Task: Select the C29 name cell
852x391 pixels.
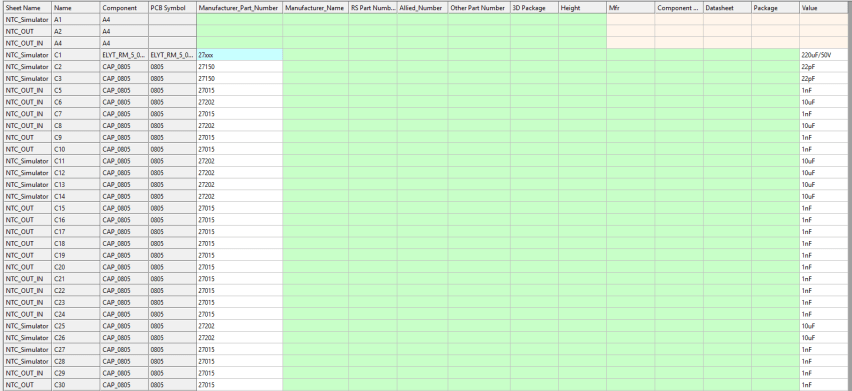Action: click(76, 373)
